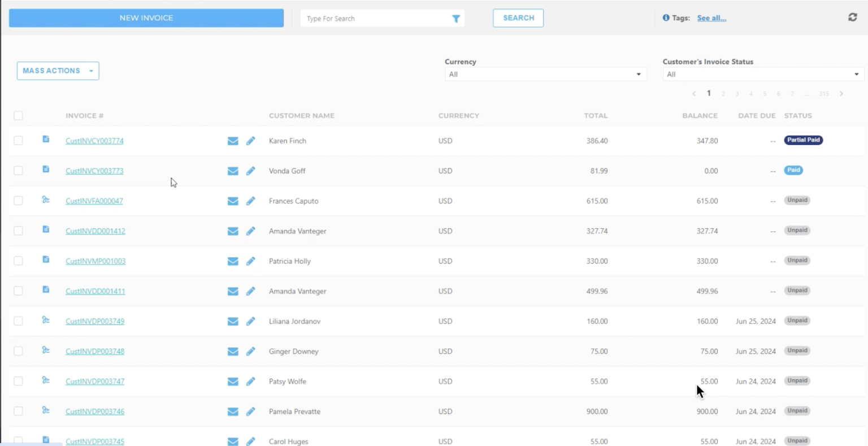The height and width of the screenshot is (446, 868).
Task: Click the next page arrow in pagination
Action: (x=841, y=94)
